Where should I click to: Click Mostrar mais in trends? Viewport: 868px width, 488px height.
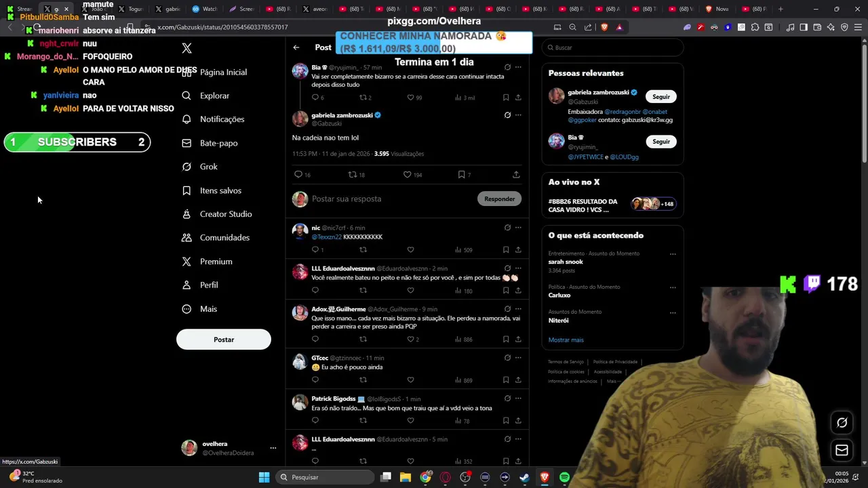click(566, 340)
